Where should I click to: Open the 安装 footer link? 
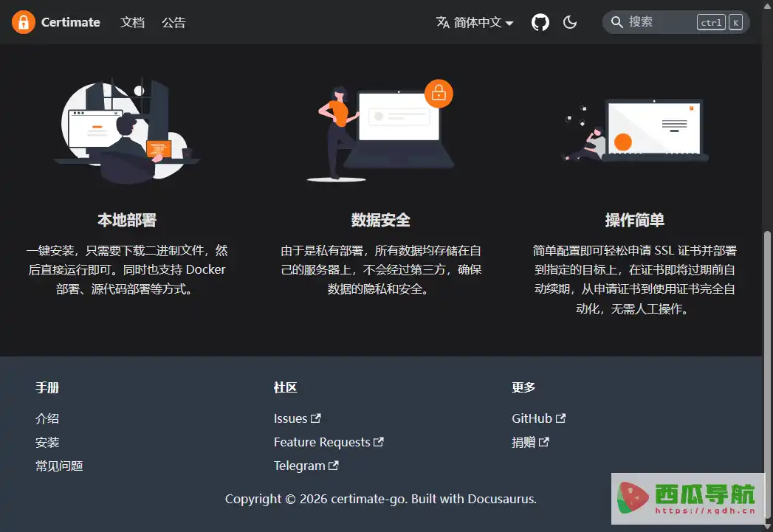[47, 442]
